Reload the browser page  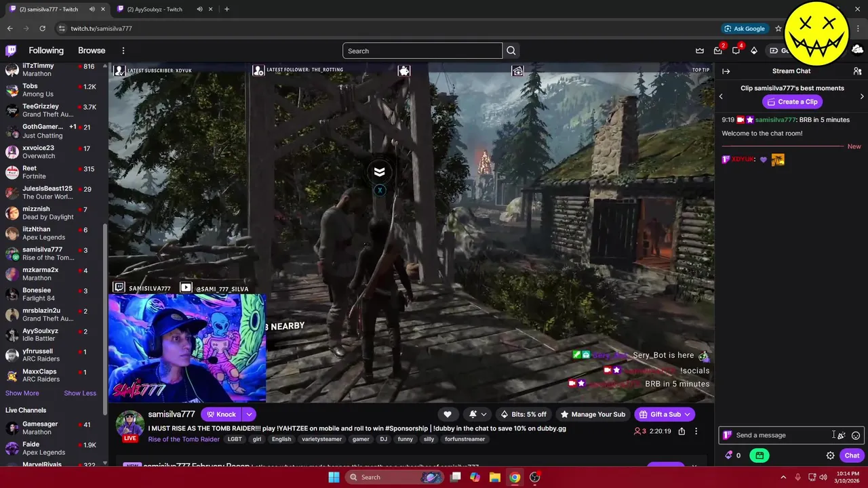[42, 28]
